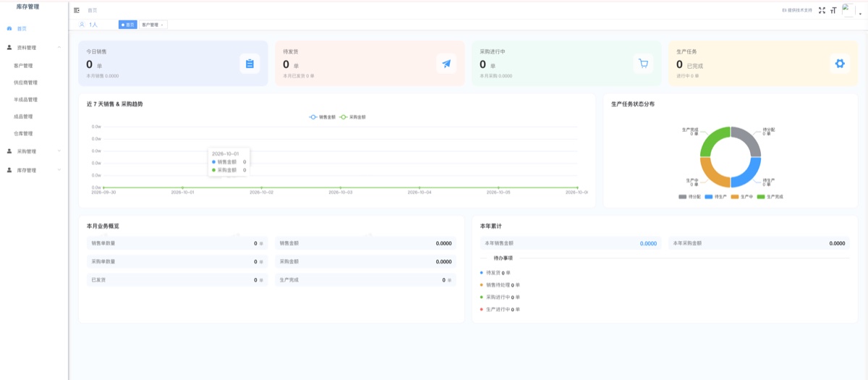
Task: Click the clipboard icon on 今日销售 card
Action: (x=250, y=64)
